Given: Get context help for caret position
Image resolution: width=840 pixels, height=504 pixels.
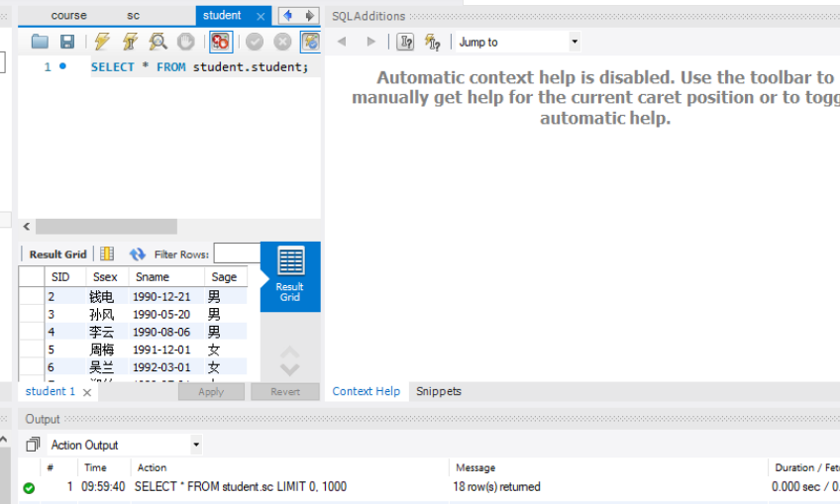Looking at the screenshot, I should 405,42.
